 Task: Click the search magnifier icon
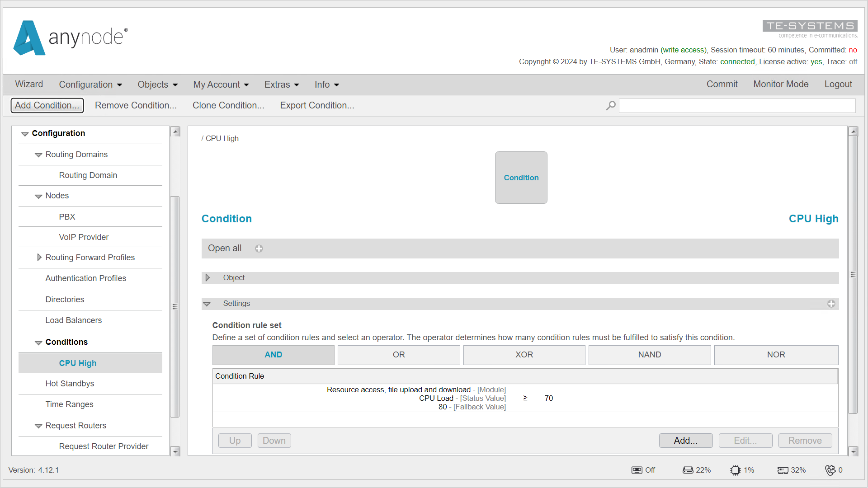click(x=610, y=105)
